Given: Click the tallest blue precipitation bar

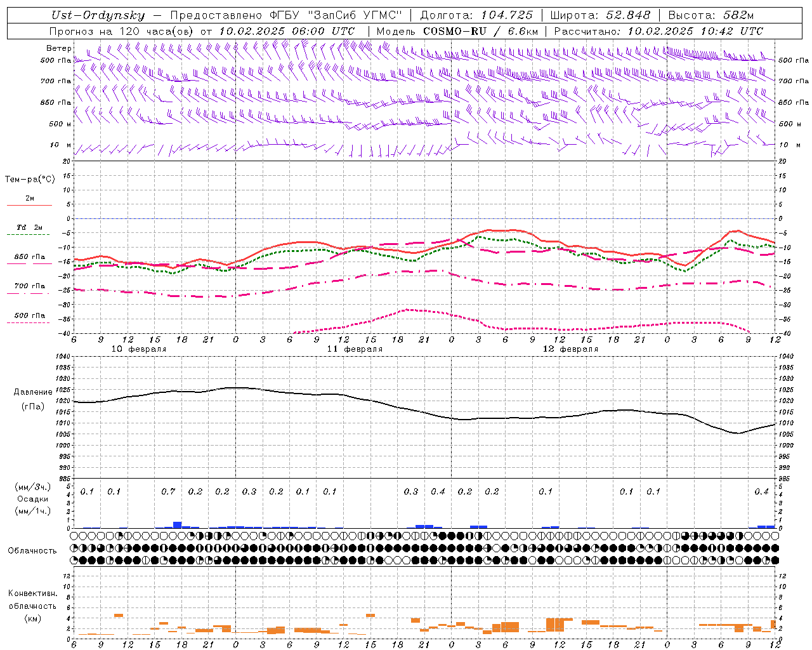Looking at the screenshot, I should pyautogui.click(x=178, y=525).
